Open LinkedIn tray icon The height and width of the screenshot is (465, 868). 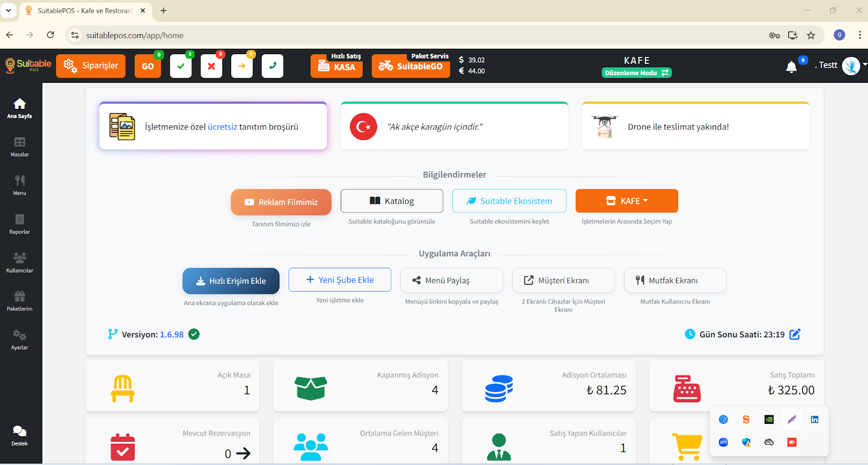(x=814, y=419)
